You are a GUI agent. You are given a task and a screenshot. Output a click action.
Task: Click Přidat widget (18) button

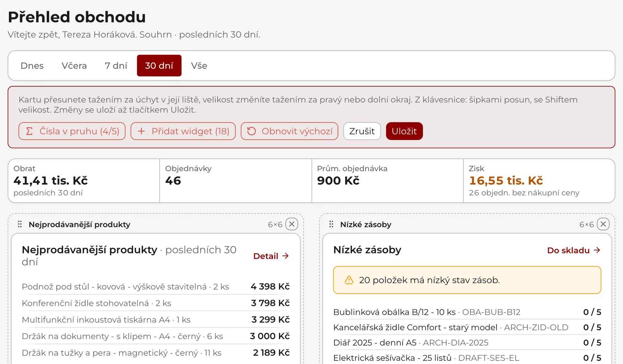point(183,131)
